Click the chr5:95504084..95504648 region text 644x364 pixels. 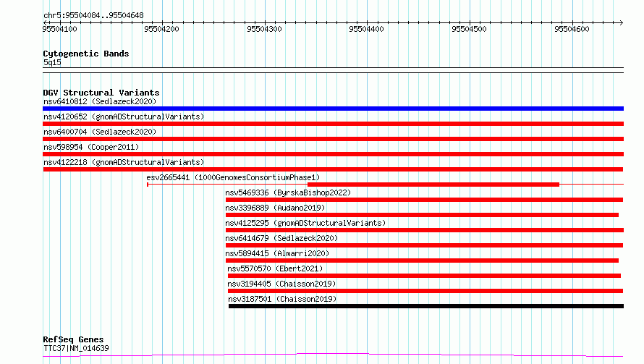tap(93, 16)
